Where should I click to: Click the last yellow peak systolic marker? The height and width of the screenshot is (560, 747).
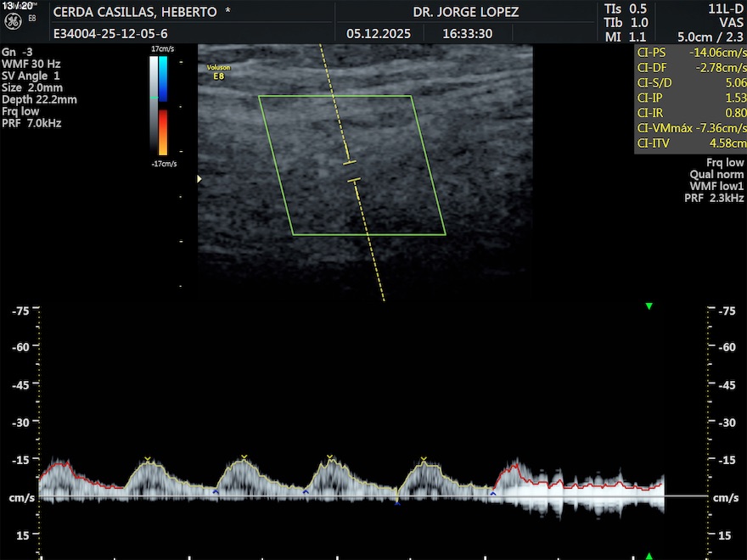click(423, 459)
